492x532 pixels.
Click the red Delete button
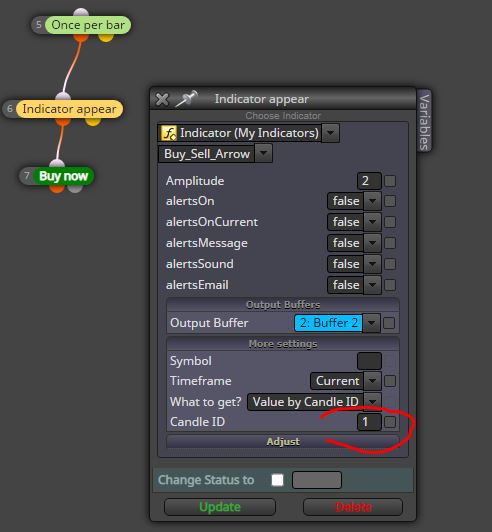[353, 507]
